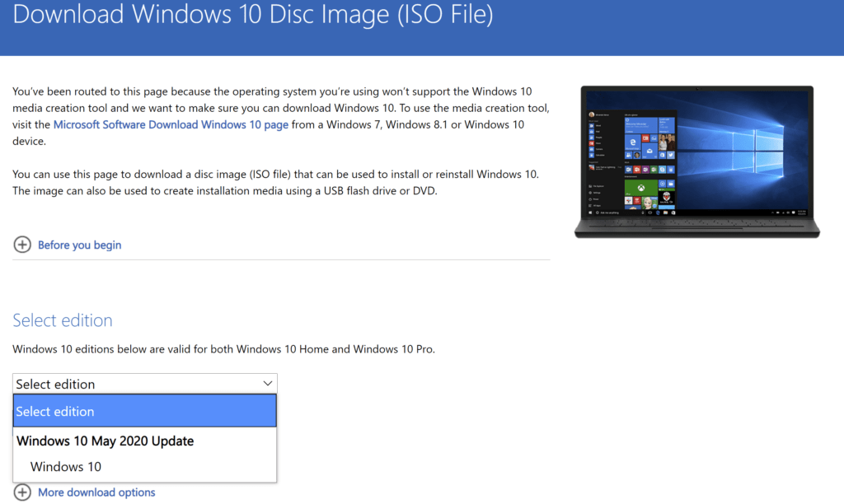Click the Download Windows 10 Disc Image page title
The height and width of the screenshot is (504, 844).
[x=252, y=15]
